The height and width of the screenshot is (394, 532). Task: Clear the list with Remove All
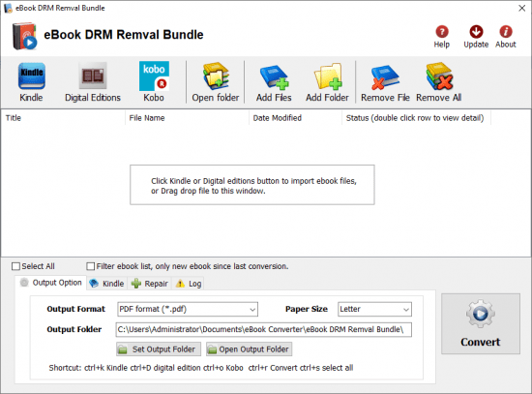[439, 76]
